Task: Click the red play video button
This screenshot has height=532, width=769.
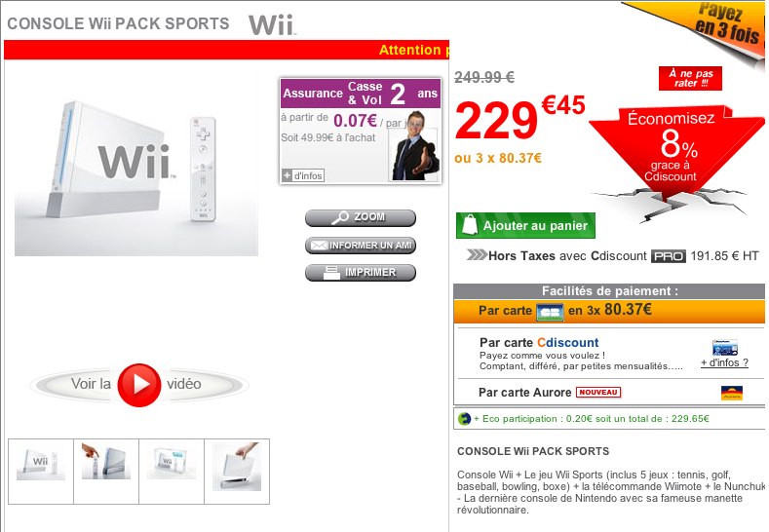Action: click(139, 385)
